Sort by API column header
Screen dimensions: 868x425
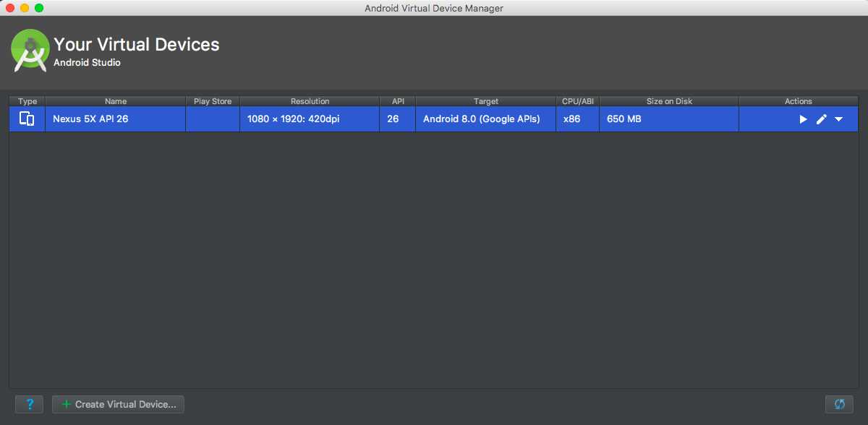click(398, 101)
